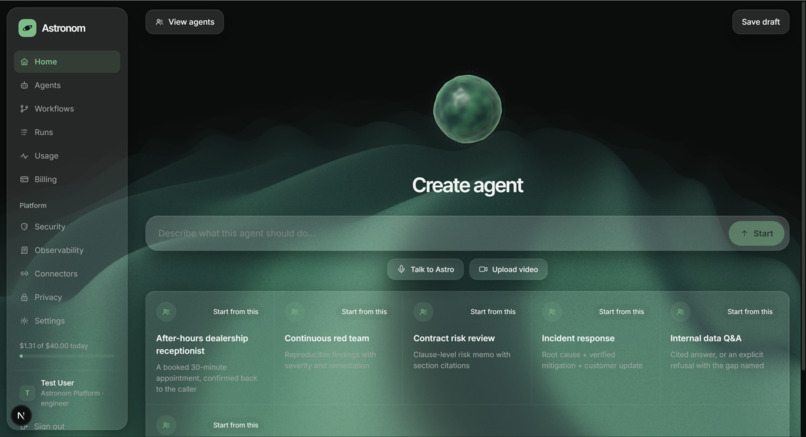Click the Upload video button
Screen dimensions: 806x437
(508, 269)
